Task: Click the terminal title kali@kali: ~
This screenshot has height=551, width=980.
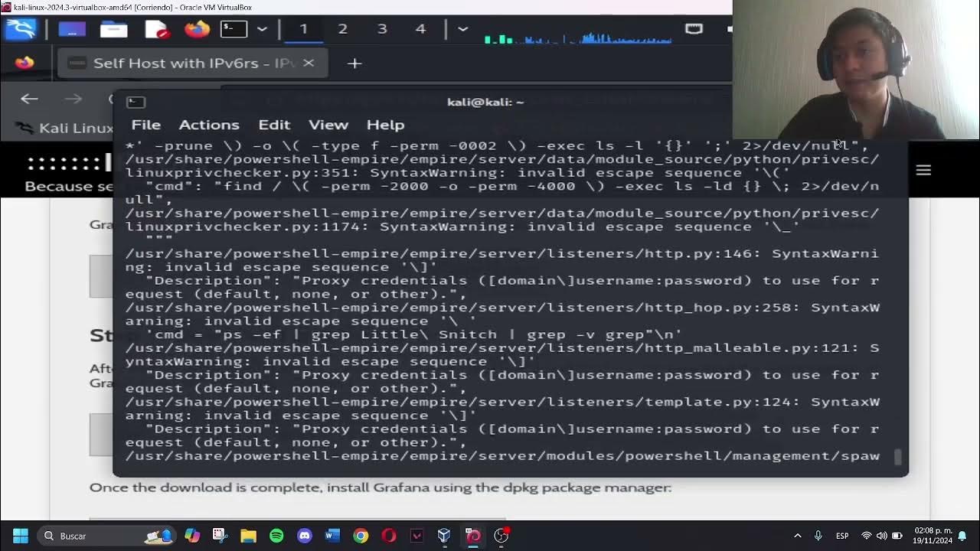Action: click(485, 102)
